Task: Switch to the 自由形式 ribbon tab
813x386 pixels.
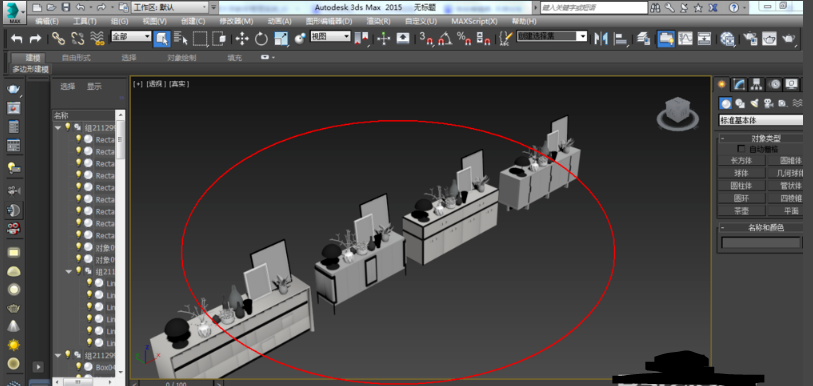Action: 76,58
